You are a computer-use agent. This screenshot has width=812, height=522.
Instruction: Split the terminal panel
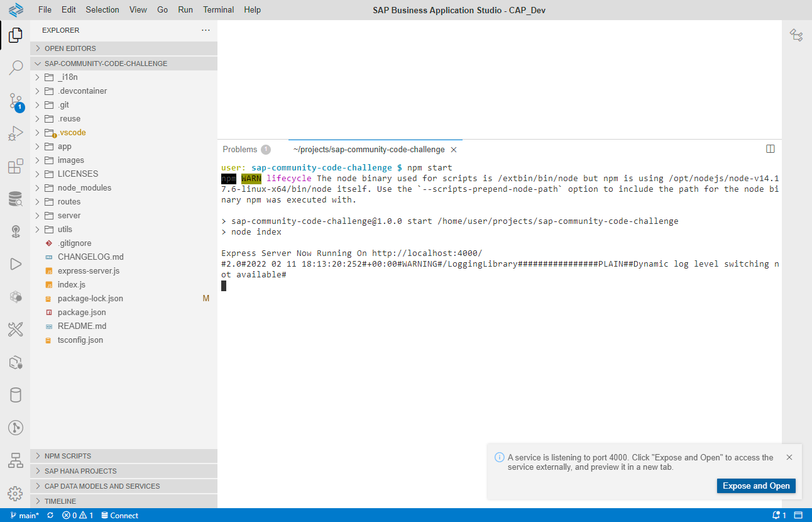(771, 149)
